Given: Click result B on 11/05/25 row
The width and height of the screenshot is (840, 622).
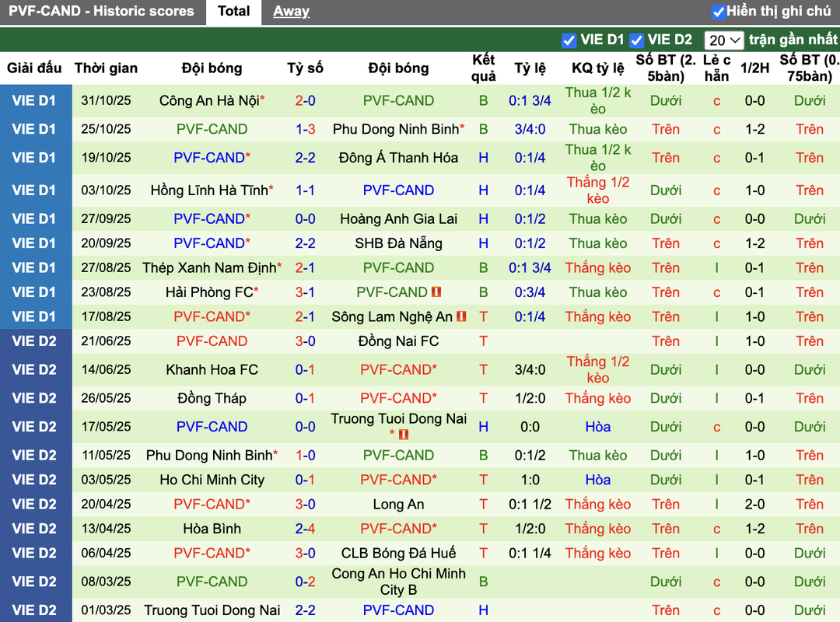Looking at the screenshot, I should [483, 456].
